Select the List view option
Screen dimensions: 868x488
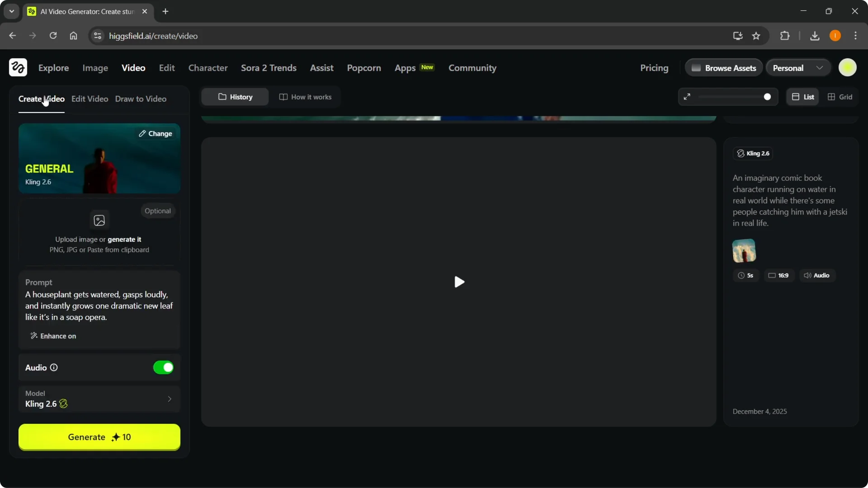pyautogui.click(x=803, y=97)
